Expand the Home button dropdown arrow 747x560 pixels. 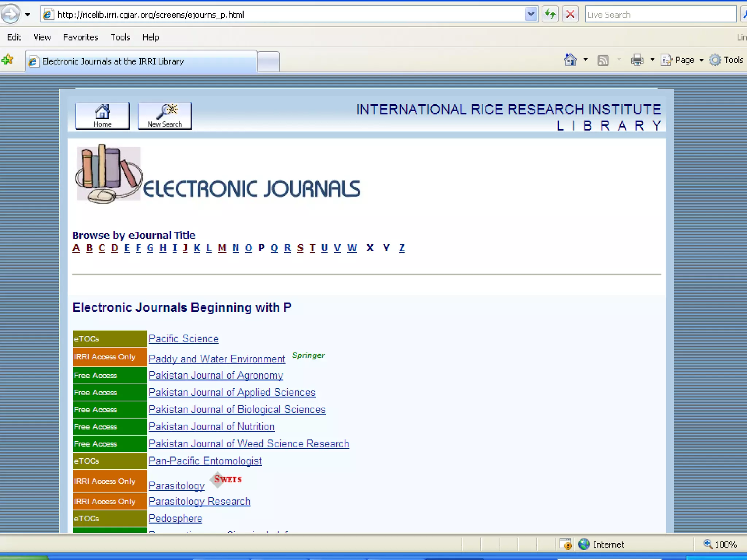coord(585,60)
